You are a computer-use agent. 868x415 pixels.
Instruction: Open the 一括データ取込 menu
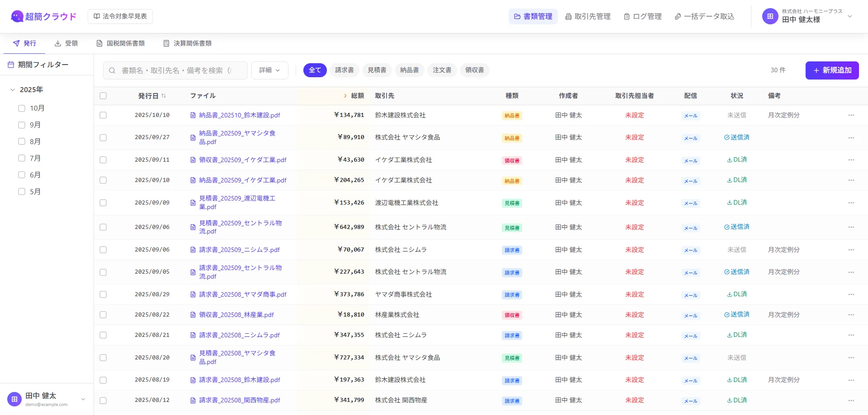tap(704, 16)
